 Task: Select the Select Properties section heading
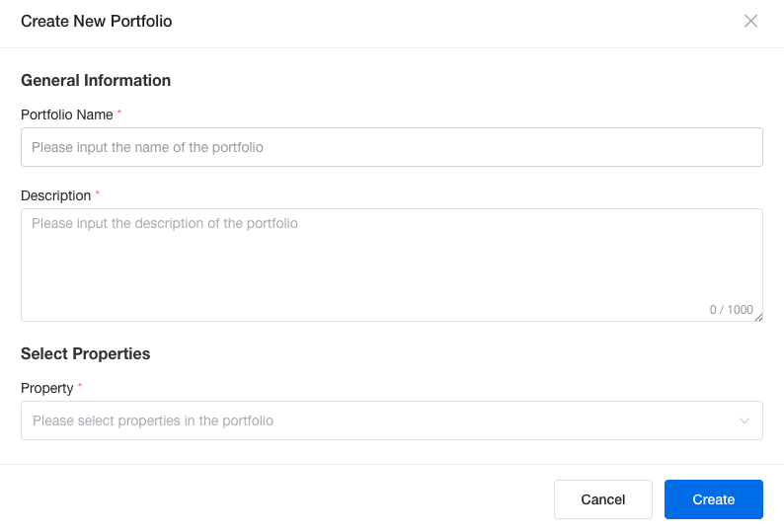[x=86, y=353]
